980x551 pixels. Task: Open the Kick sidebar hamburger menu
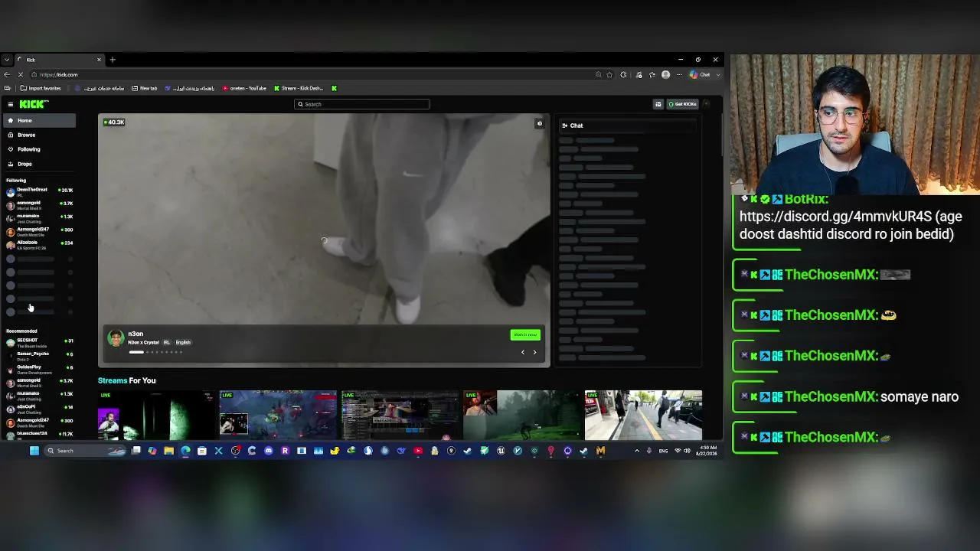click(10, 104)
